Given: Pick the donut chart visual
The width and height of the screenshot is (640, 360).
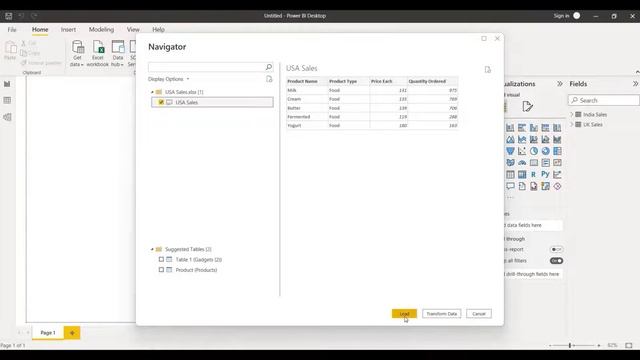Looking at the screenshot, I should tap(545, 151).
